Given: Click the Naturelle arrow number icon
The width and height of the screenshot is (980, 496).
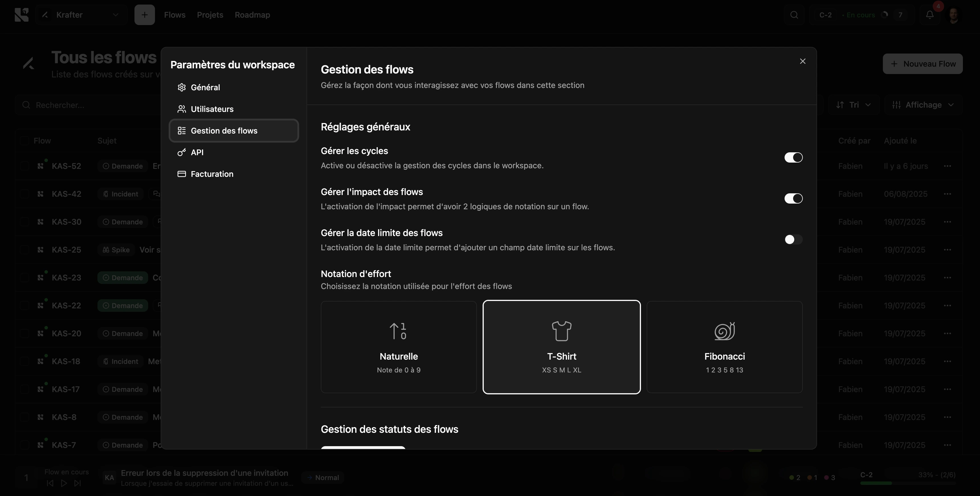Looking at the screenshot, I should pyautogui.click(x=399, y=331).
